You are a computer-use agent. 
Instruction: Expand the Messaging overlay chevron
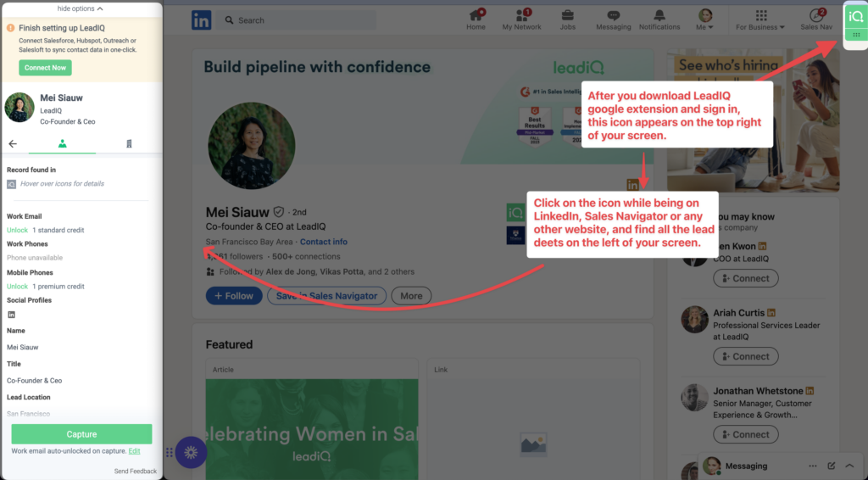[849, 466]
